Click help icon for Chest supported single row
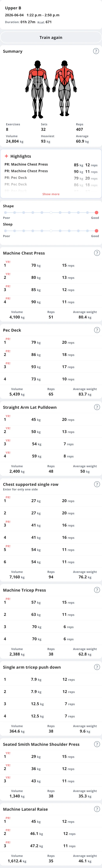This screenshot has width=102, height=868. (x=97, y=484)
